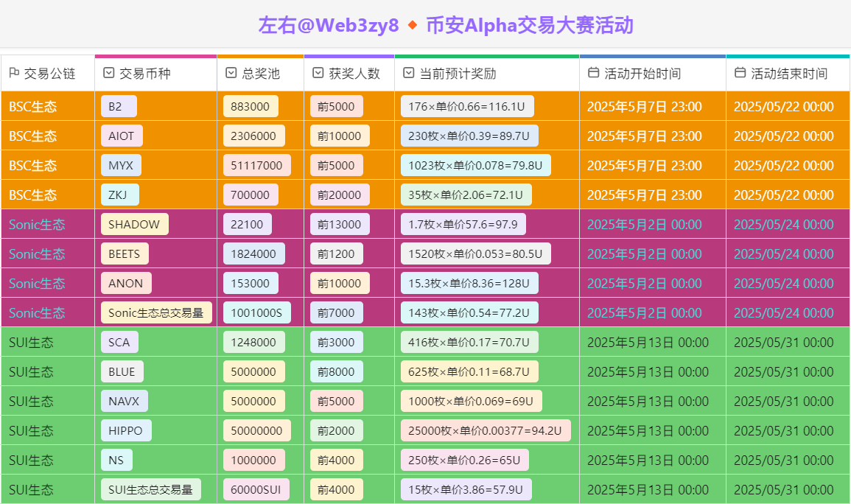Click the Sonic生态总交易量 tag

[x=156, y=312]
